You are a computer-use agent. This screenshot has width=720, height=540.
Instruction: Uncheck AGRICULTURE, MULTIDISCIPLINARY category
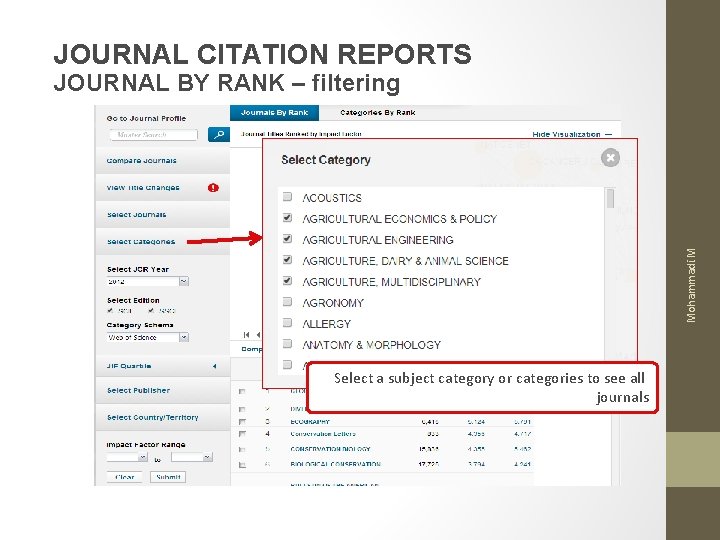click(x=287, y=281)
